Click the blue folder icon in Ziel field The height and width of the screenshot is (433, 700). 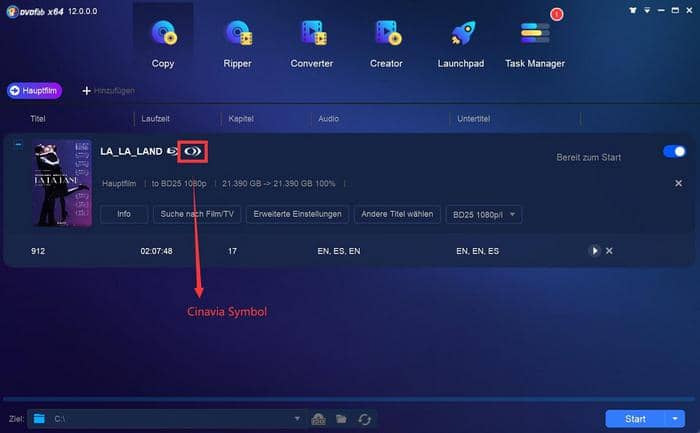coord(39,419)
